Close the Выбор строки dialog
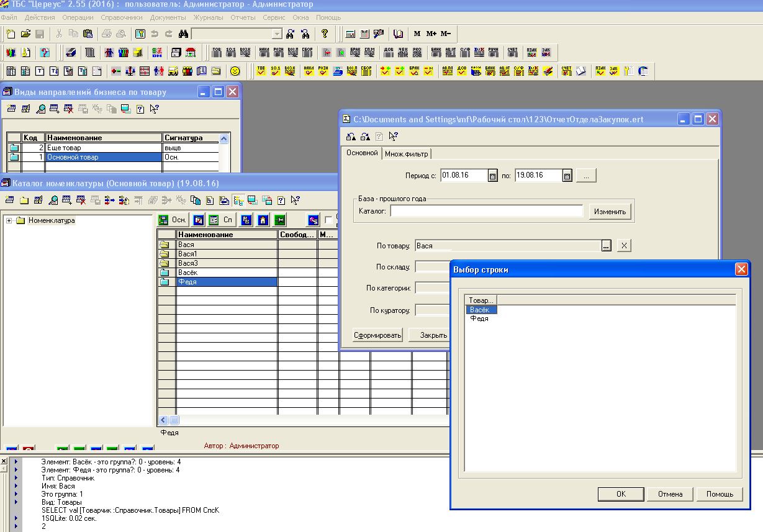763x532 pixels. 741,269
